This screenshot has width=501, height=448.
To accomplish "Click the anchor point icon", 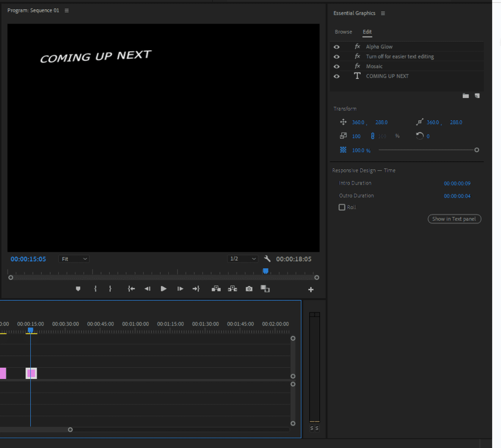I will pos(420,122).
